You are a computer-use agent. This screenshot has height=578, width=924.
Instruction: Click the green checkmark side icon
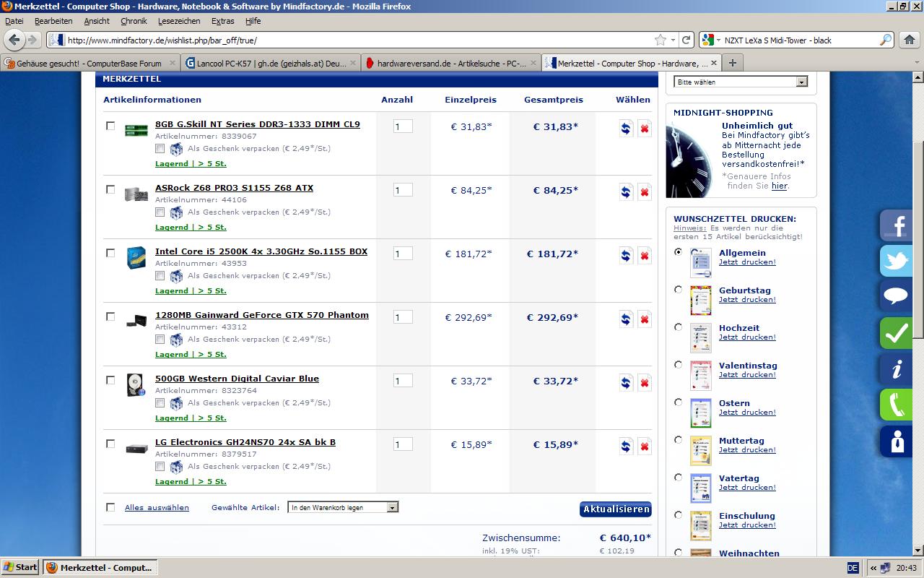(896, 333)
